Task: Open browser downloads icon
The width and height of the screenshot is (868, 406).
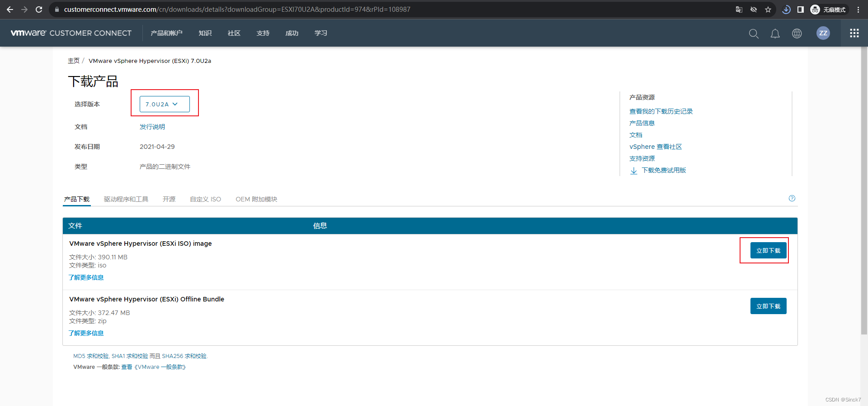Action: coord(787,10)
